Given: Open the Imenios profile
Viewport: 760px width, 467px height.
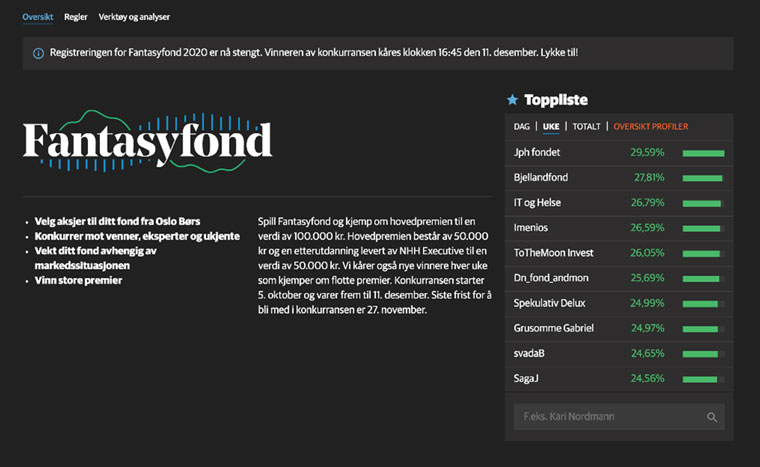Looking at the screenshot, I should coord(531,228).
